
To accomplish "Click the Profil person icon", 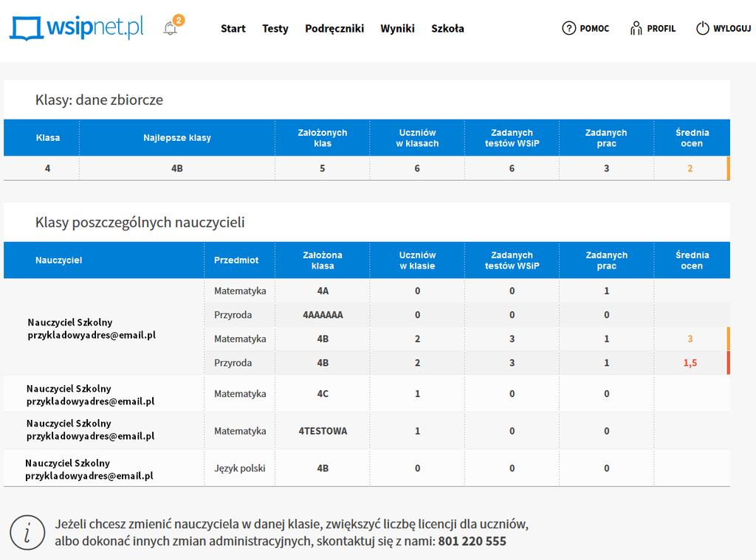I will click(636, 29).
